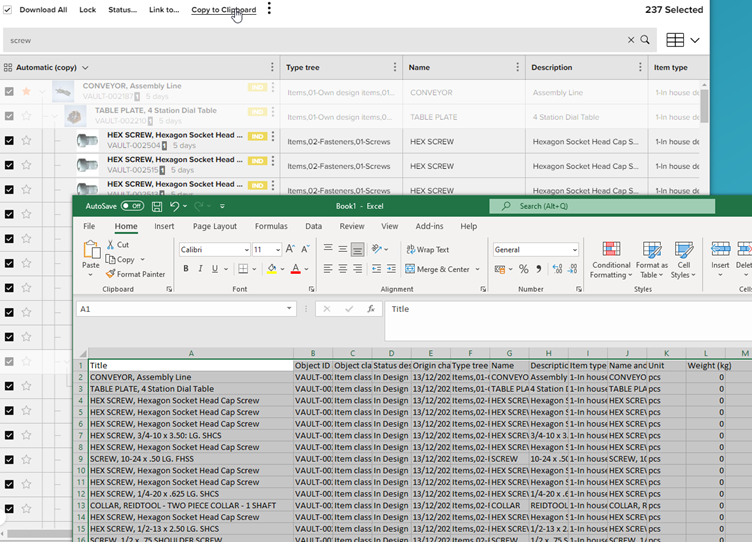Toggle checkbox for TABLE PLATE row
This screenshot has height=542, width=752.
coord(9,116)
